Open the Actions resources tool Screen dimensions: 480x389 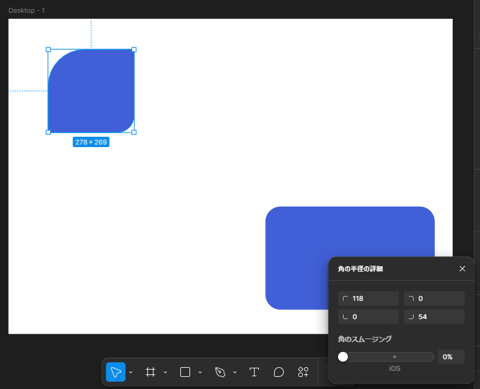(x=303, y=372)
